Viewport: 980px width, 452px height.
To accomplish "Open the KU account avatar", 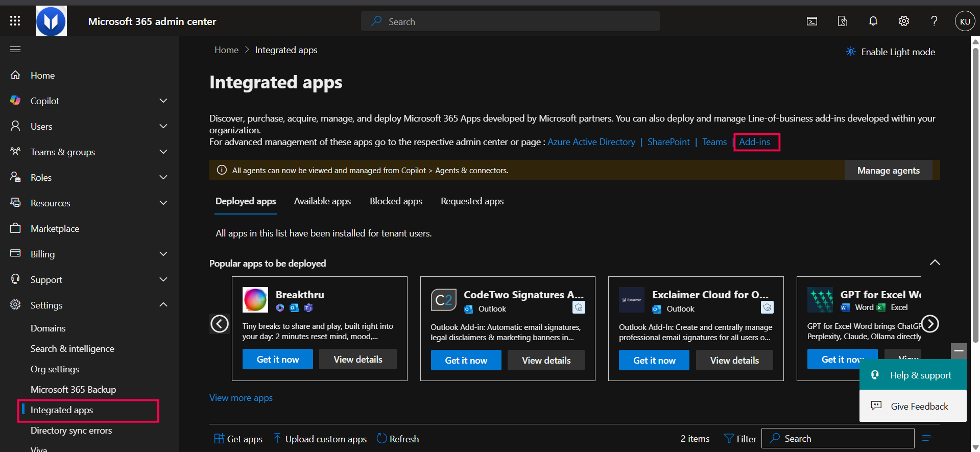I will coord(965,21).
